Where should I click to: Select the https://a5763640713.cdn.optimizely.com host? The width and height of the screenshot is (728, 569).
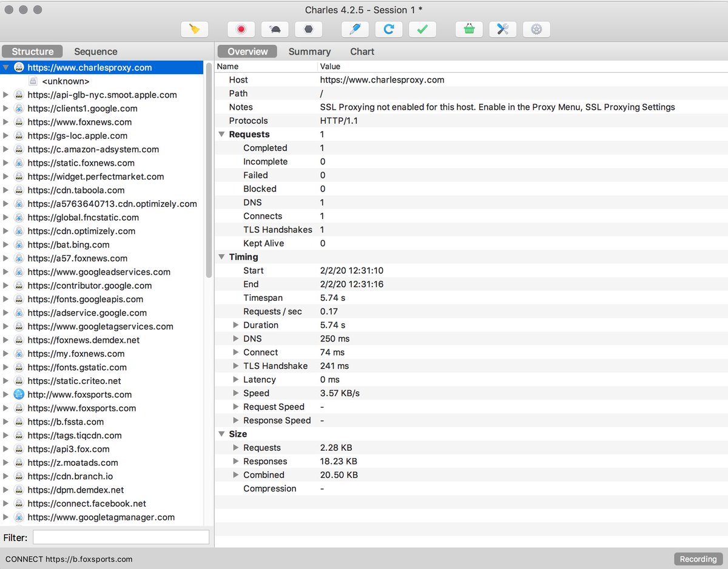tap(112, 204)
